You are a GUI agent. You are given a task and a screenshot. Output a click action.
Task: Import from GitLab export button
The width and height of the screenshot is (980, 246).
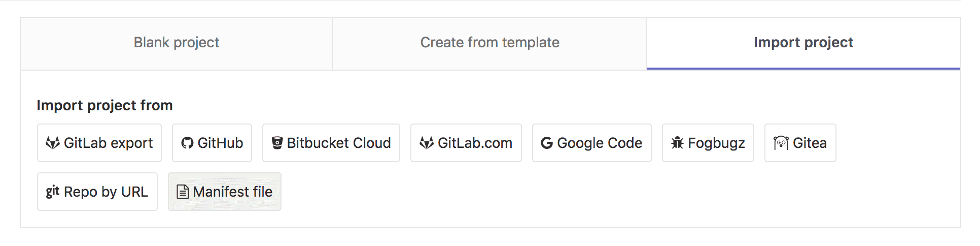pos(99,143)
